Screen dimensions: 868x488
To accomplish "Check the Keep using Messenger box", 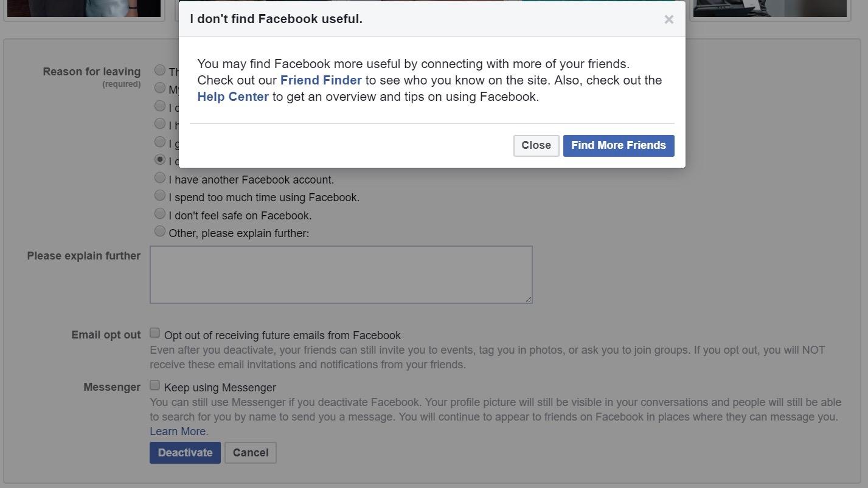I will (x=155, y=385).
